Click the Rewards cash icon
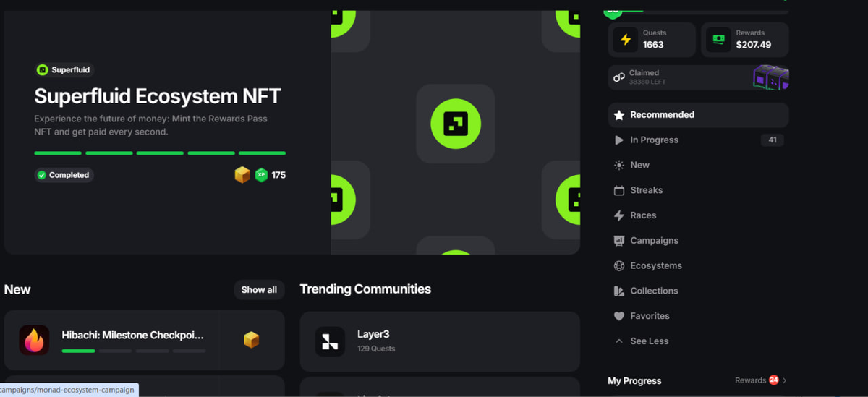Screen dimensions: 868x397 pyautogui.click(x=718, y=39)
